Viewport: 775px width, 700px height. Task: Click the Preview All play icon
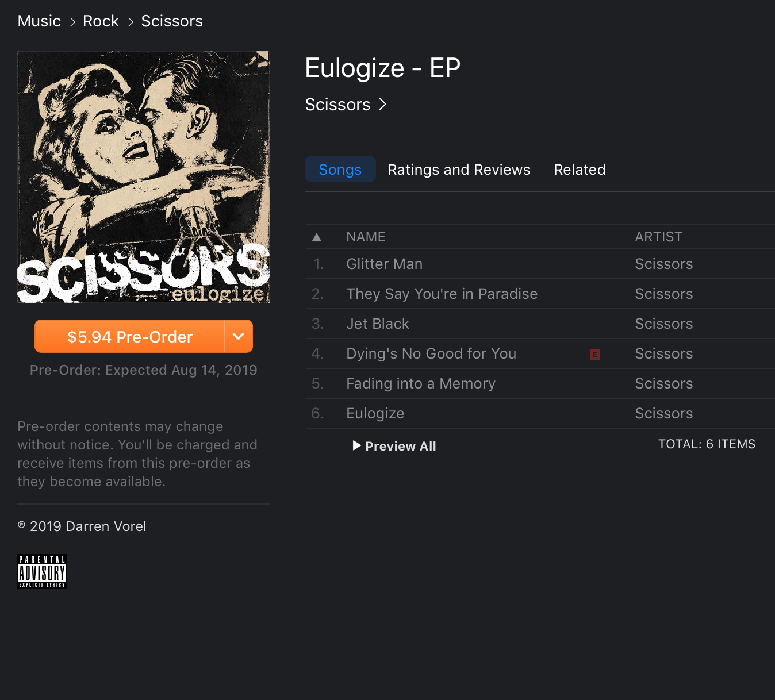point(356,445)
